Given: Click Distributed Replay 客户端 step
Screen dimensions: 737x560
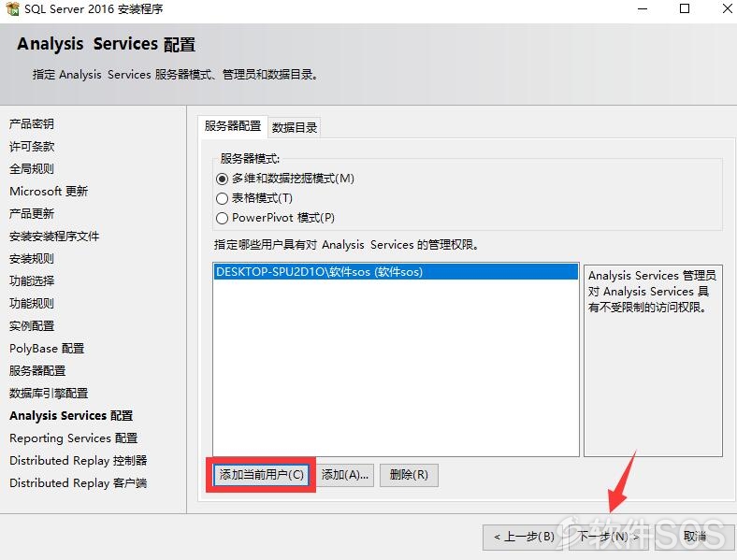Looking at the screenshot, I should click(78, 483).
